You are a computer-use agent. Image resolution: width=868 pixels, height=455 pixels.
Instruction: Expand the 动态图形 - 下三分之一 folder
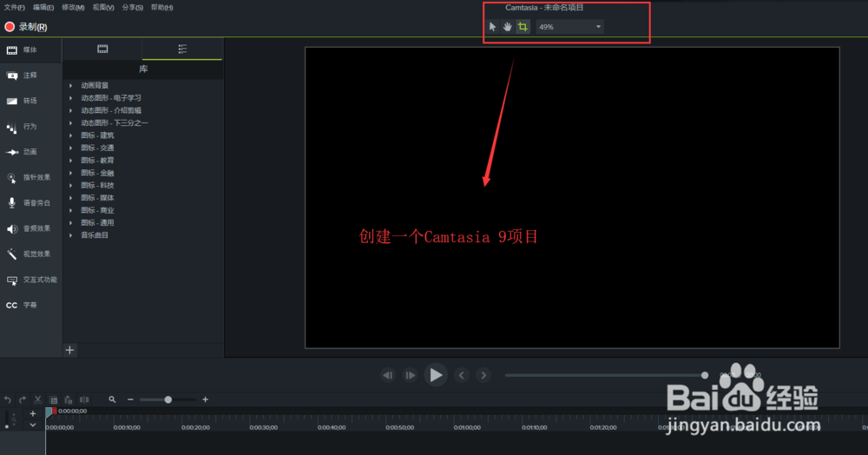71,123
